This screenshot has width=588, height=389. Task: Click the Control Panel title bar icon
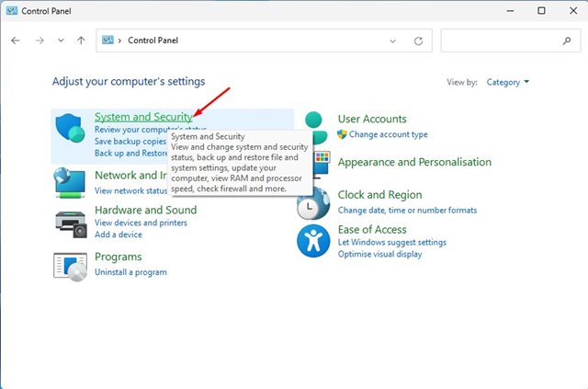(x=12, y=11)
